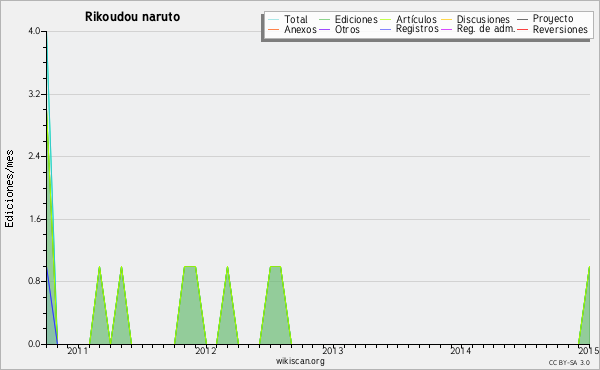Click the 'Discusiones' legend label

pyautogui.click(x=483, y=19)
